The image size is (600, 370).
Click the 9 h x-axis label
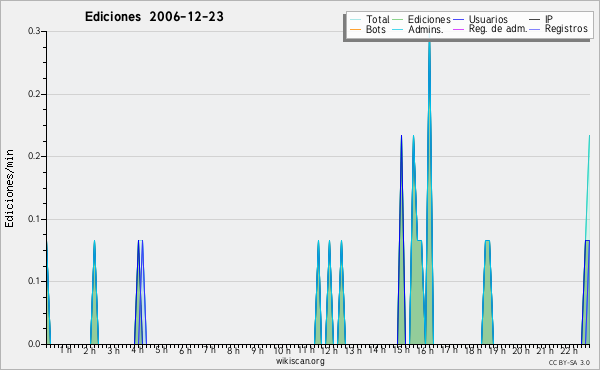tap(257, 350)
